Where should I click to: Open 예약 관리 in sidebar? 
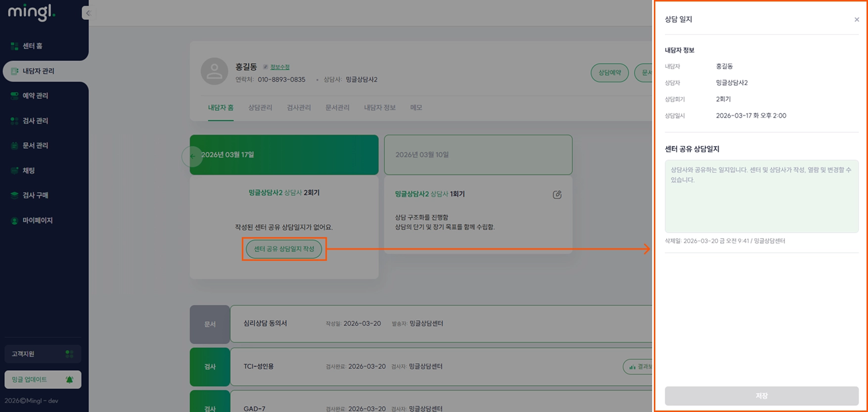[x=35, y=96]
